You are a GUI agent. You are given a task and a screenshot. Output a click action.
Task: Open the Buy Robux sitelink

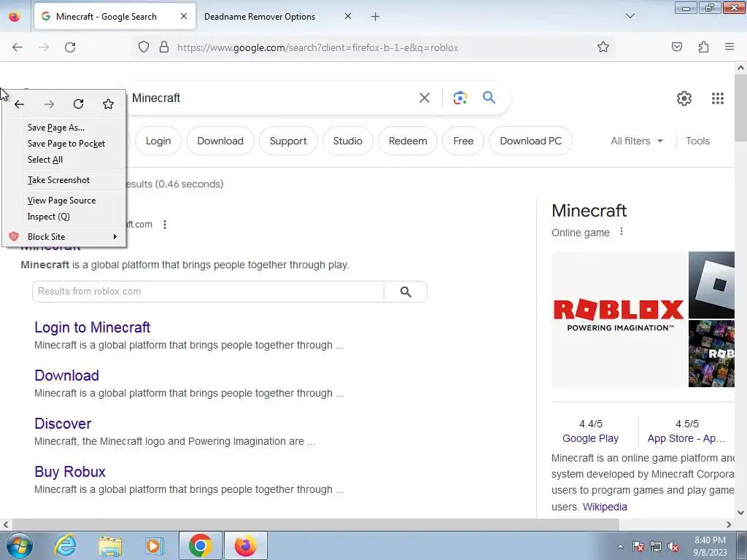click(x=70, y=472)
